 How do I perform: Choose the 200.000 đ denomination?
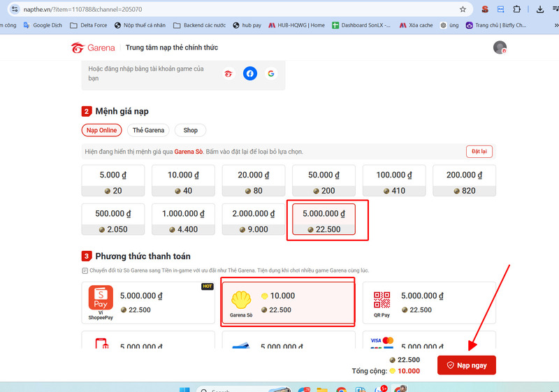(x=464, y=181)
